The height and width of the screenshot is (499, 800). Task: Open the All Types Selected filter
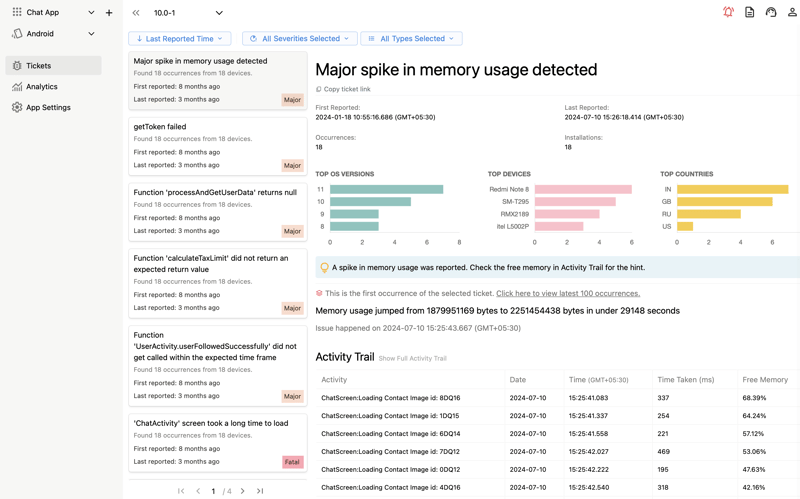[x=411, y=39]
